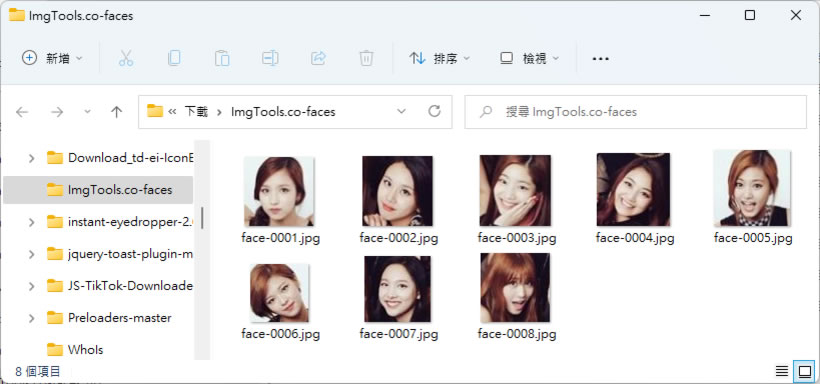
Task: Open the 檢視 (View) dropdown
Action: tap(529, 58)
